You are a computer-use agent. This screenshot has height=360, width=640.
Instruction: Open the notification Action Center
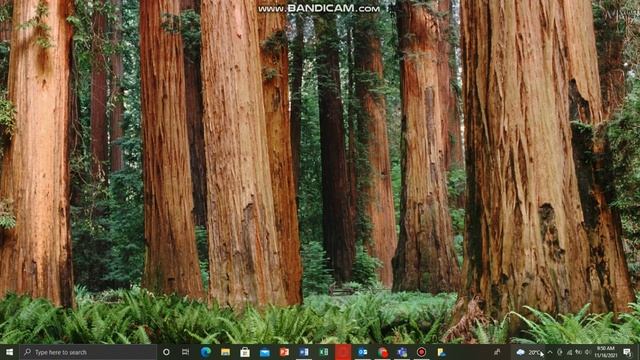pyautogui.click(x=627, y=352)
